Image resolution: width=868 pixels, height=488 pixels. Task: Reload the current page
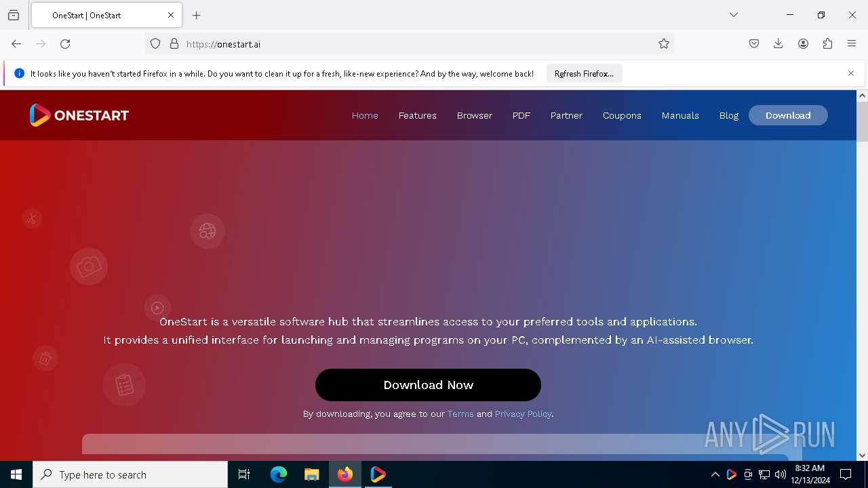coord(65,43)
